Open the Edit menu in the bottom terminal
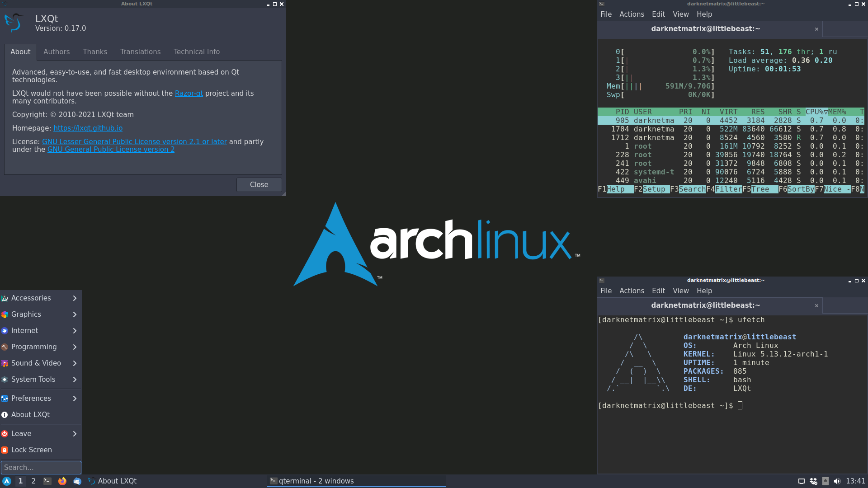This screenshot has height=488, width=868. tap(658, 291)
